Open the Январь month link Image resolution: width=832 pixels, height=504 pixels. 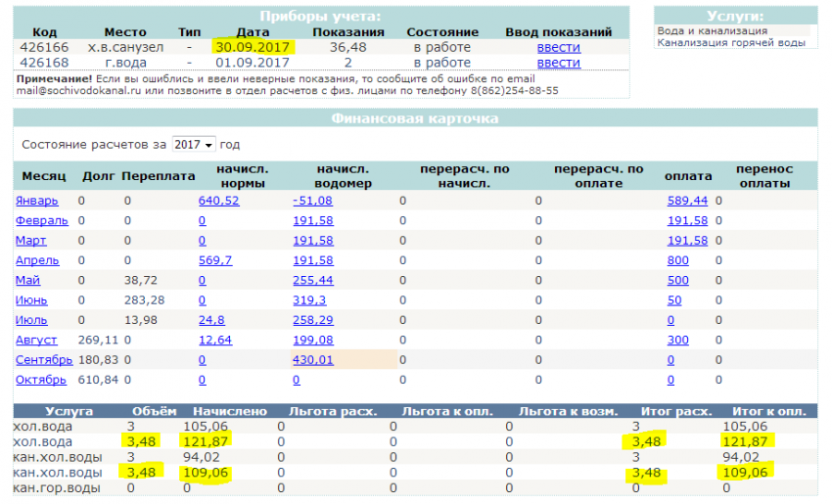(37, 201)
